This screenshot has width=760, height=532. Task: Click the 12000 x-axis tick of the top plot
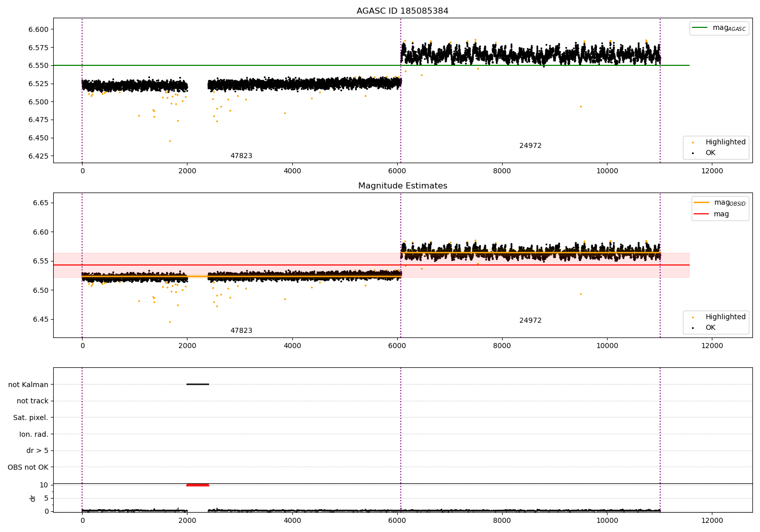712,171
